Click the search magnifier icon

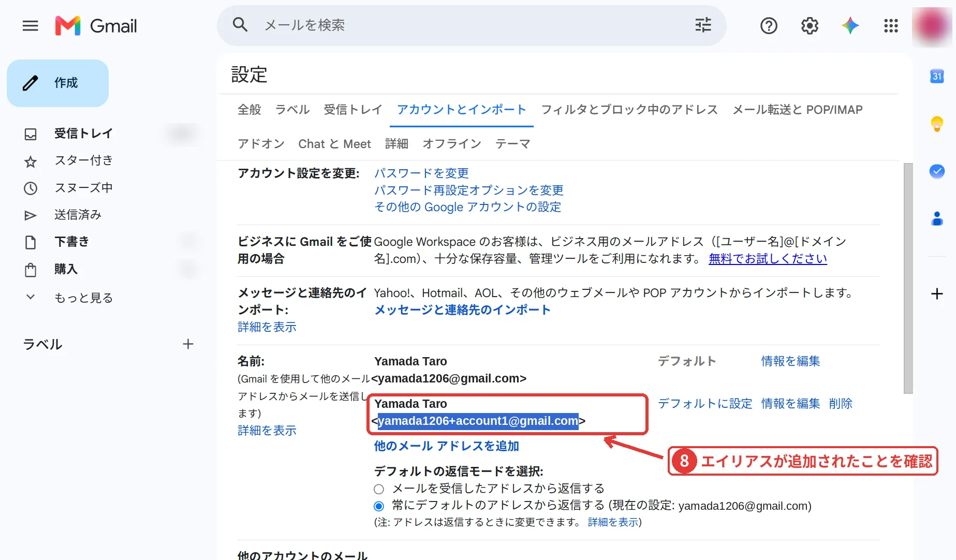[x=240, y=25]
